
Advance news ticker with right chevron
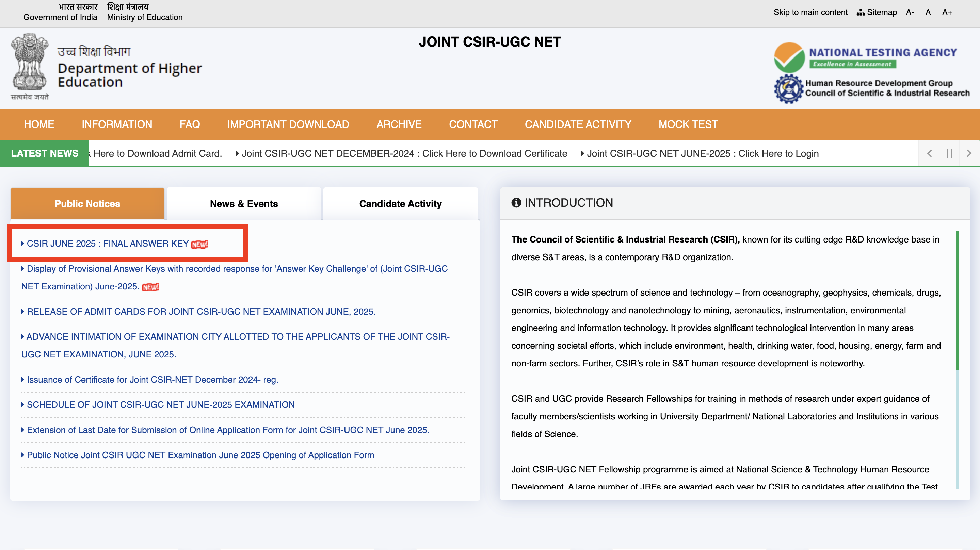(x=970, y=153)
